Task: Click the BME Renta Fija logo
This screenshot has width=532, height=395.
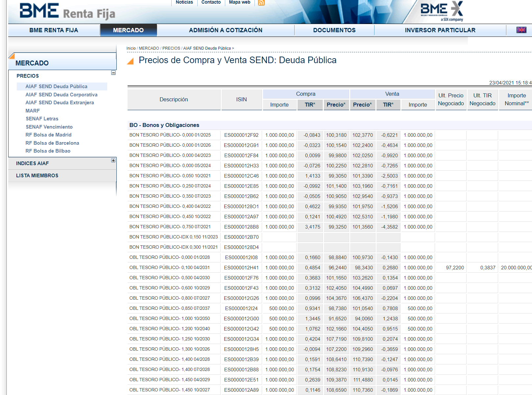Action: (67, 12)
